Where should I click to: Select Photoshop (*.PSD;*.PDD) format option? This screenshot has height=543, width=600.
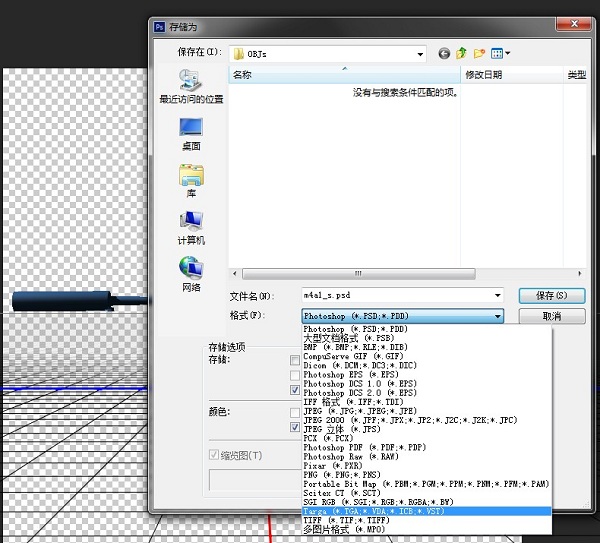(x=427, y=329)
